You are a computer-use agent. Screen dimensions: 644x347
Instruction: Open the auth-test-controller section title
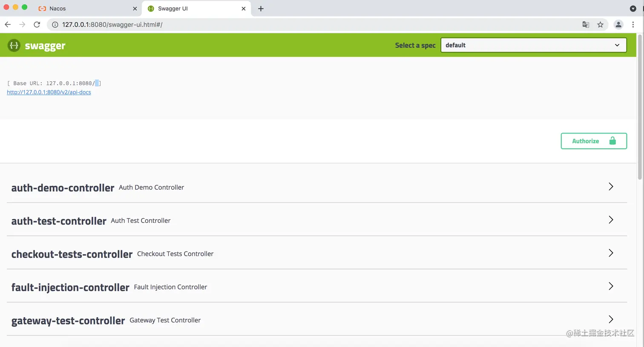[x=59, y=221]
